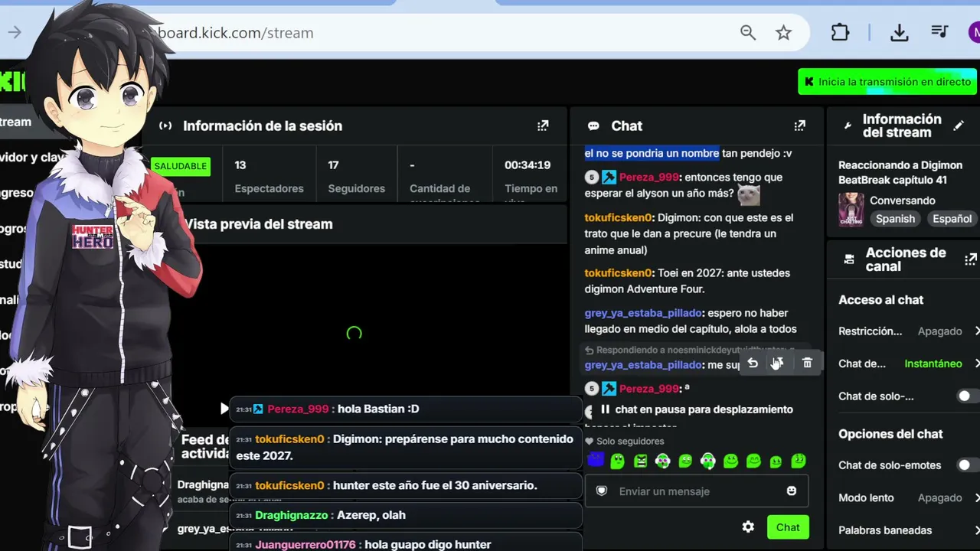Screen dimensions: 980x551
Task: Click Draghignazzo in the overlay chat
Action: (x=291, y=515)
